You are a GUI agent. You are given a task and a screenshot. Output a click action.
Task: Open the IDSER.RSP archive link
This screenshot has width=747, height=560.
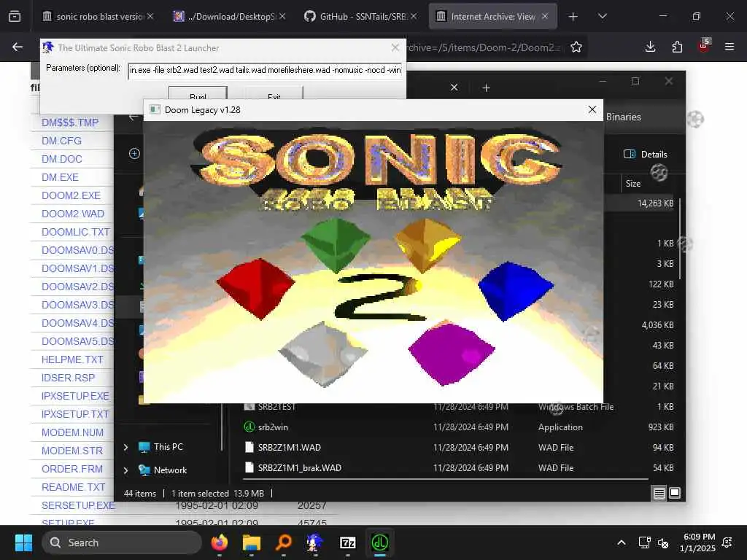[x=68, y=378]
